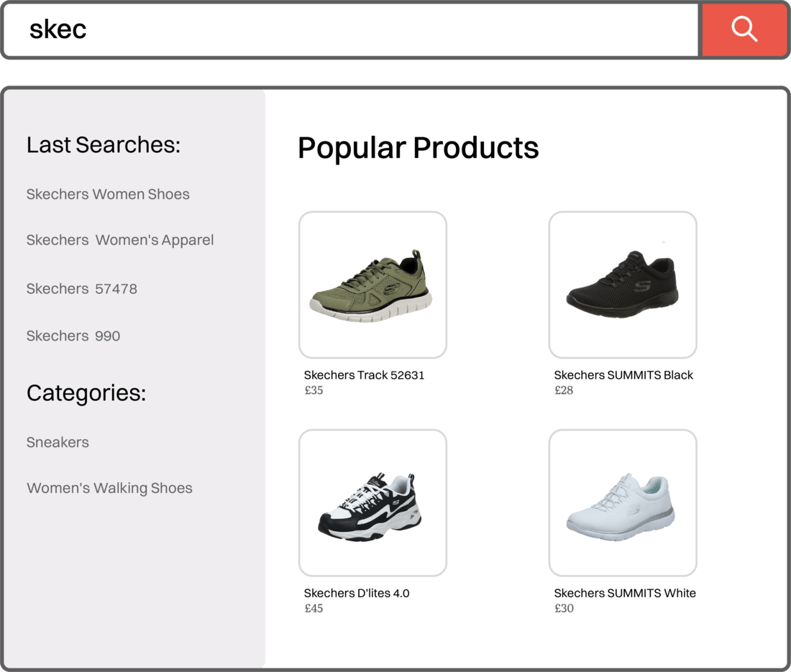Choose last search "Skechers Women's Apparel"
Image resolution: width=791 pixels, height=672 pixels.
pos(120,240)
